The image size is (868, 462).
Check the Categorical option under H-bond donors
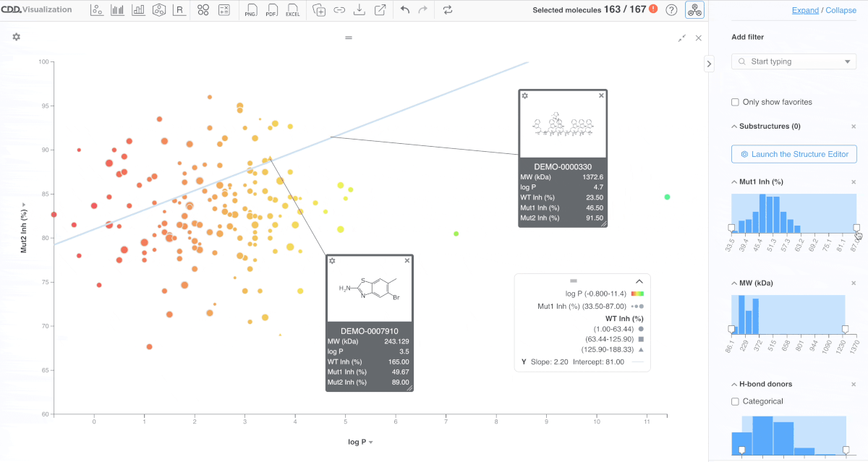tap(735, 401)
